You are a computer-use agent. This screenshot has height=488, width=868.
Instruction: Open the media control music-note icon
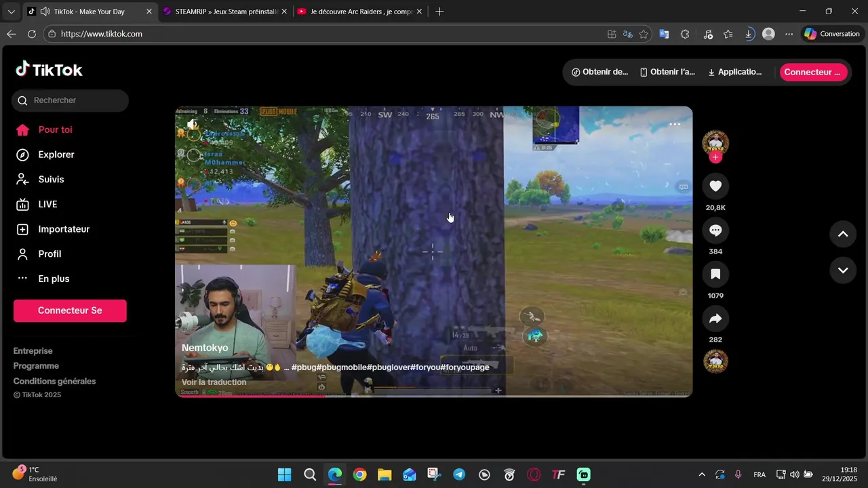pyautogui.click(x=708, y=34)
